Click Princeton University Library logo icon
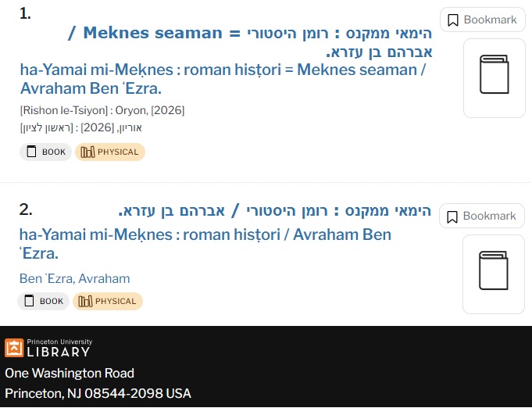532x408 pixels. [x=14, y=348]
